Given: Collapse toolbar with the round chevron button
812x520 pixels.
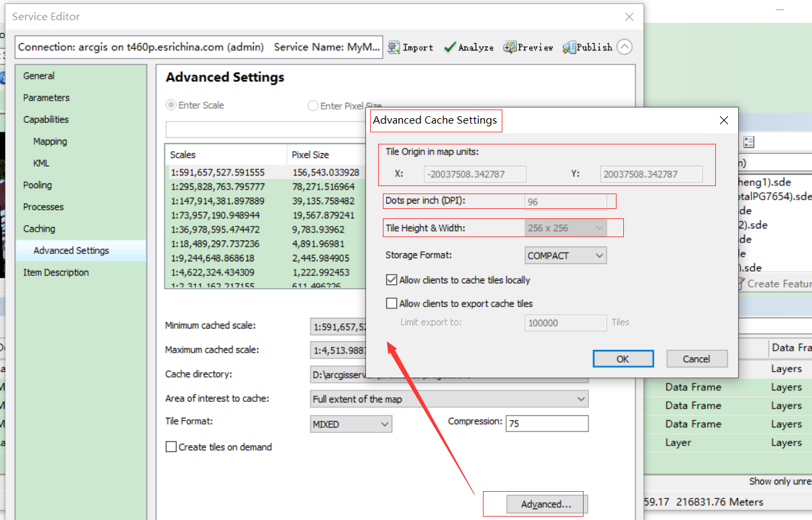Looking at the screenshot, I should coord(625,47).
